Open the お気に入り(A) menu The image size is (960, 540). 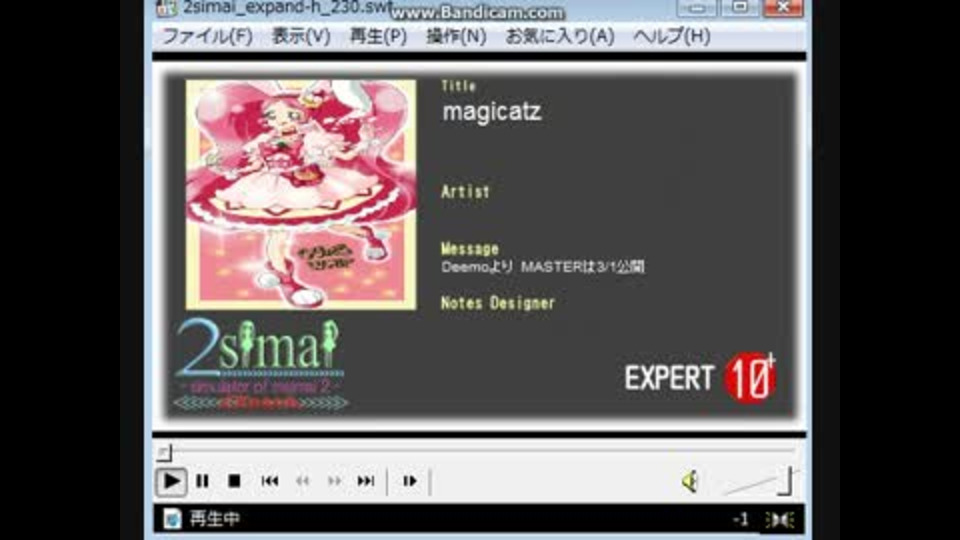[560, 36]
